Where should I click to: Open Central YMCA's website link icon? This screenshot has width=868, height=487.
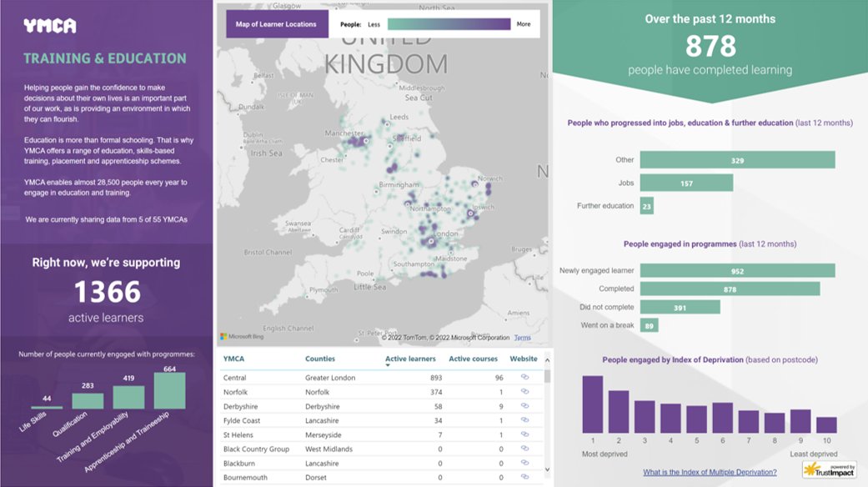coord(525,377)
